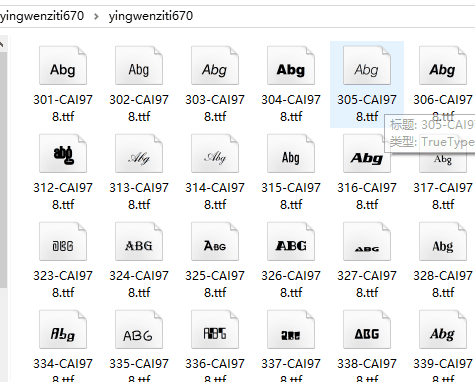The height and width of the screenshot is (382, 475).
Task: Click the 325-CAI978.ttf file name label
Action: coord(215,284)
